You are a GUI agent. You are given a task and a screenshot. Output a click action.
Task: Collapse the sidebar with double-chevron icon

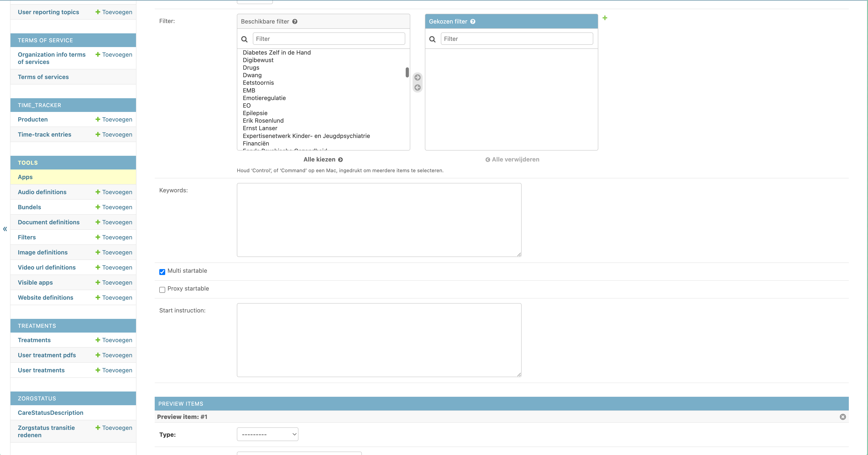coord(5,229)
